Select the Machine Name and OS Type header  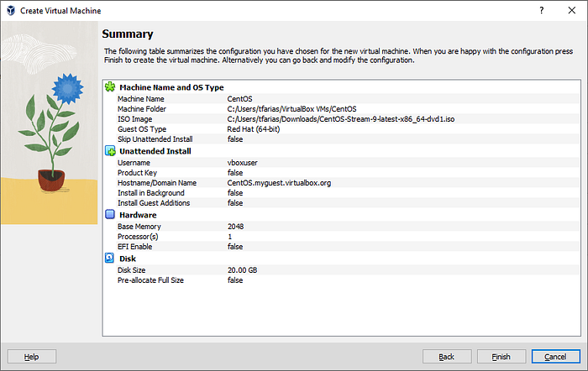pos(171,87)
